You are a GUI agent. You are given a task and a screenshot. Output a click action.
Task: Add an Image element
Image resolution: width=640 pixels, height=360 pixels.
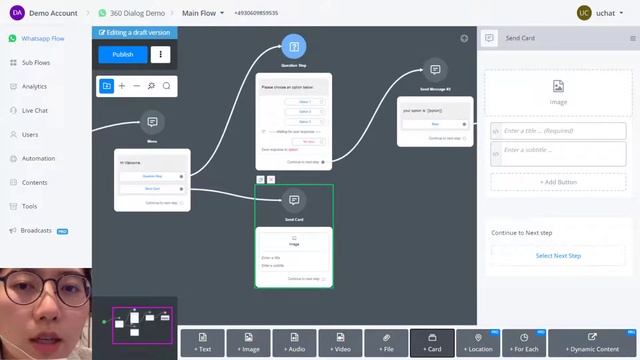pos(249,343)
